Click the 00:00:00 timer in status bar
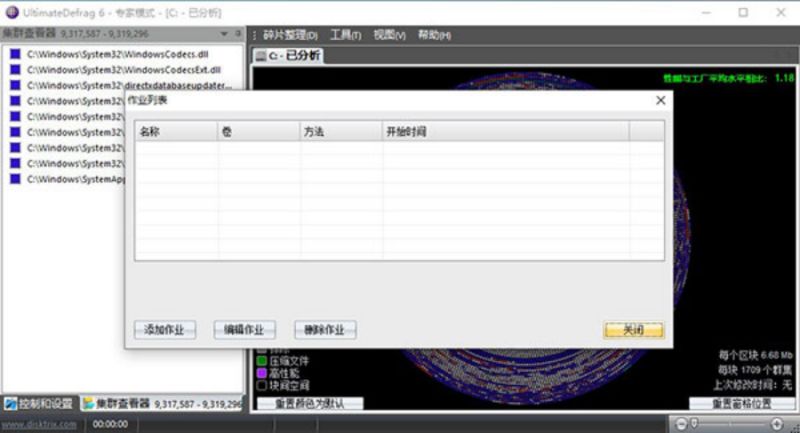This screenshot has height=433, width=800. [x=110, y=424]
